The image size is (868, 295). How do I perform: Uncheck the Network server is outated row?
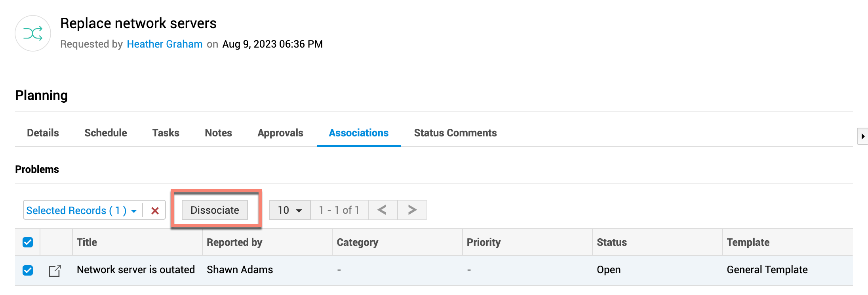click(28, 270)
